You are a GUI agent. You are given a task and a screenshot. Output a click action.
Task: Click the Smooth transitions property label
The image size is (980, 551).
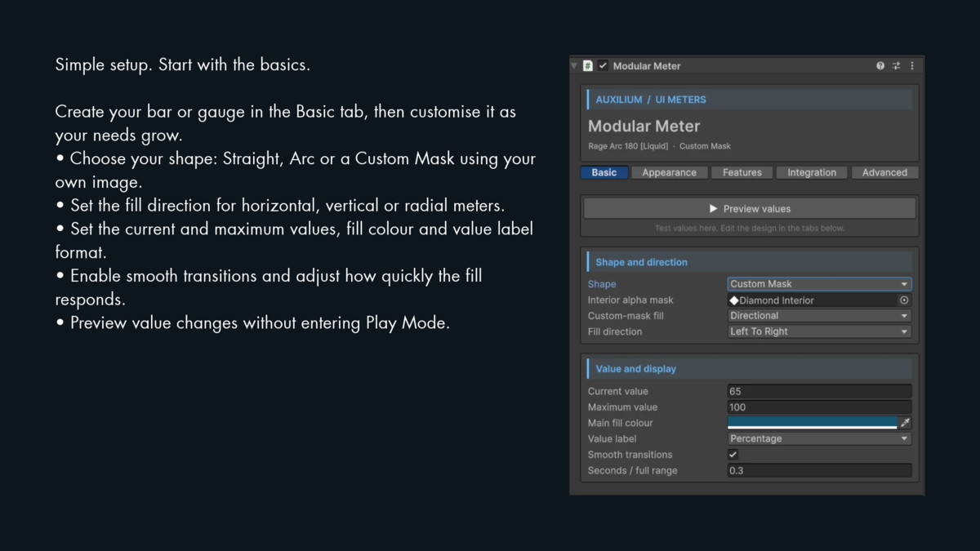click(x=630, y=455)
